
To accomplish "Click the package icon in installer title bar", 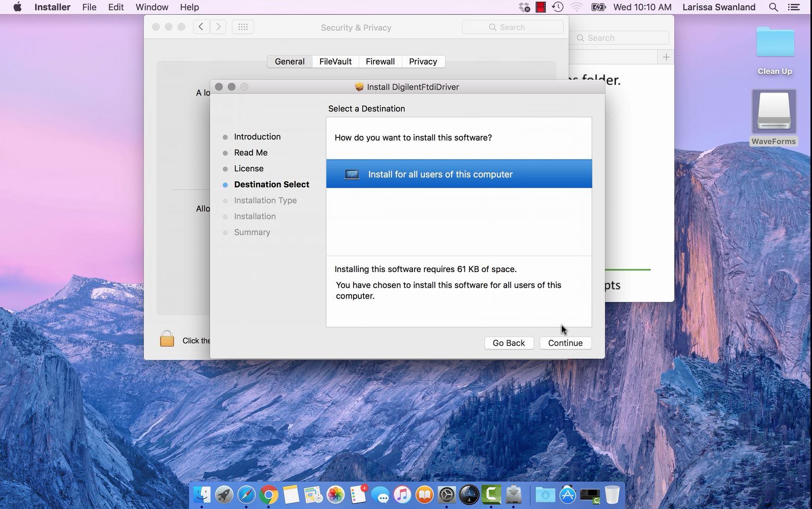I will click(x=359, y=87).
